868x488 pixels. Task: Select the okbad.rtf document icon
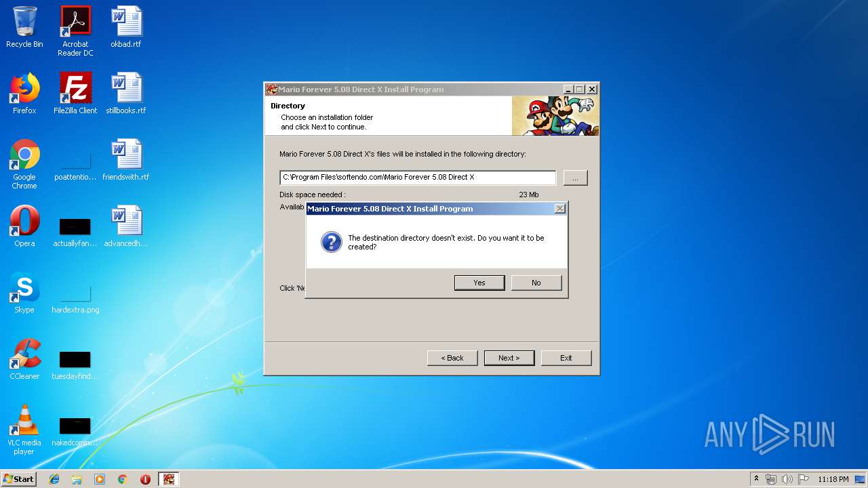tap(126, 27)
